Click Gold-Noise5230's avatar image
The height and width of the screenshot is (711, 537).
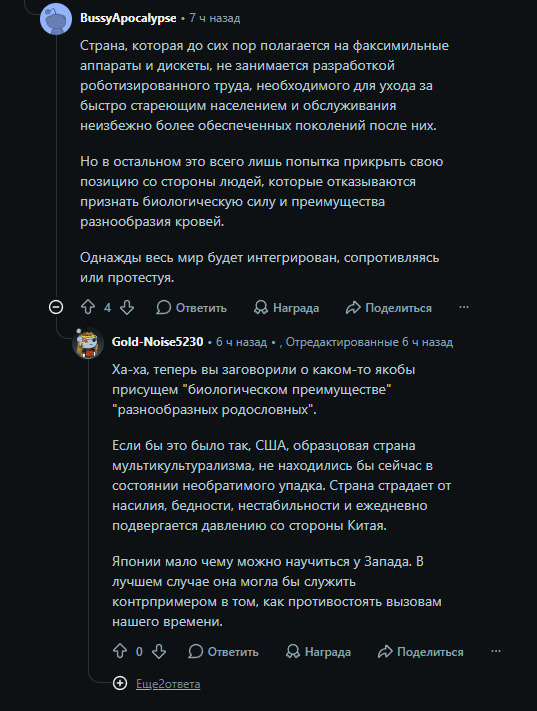tap(88, 343)
